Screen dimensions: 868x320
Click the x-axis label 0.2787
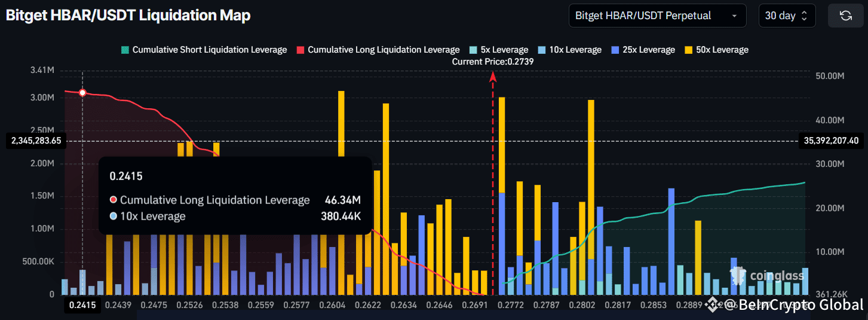(x=547, y=305)
